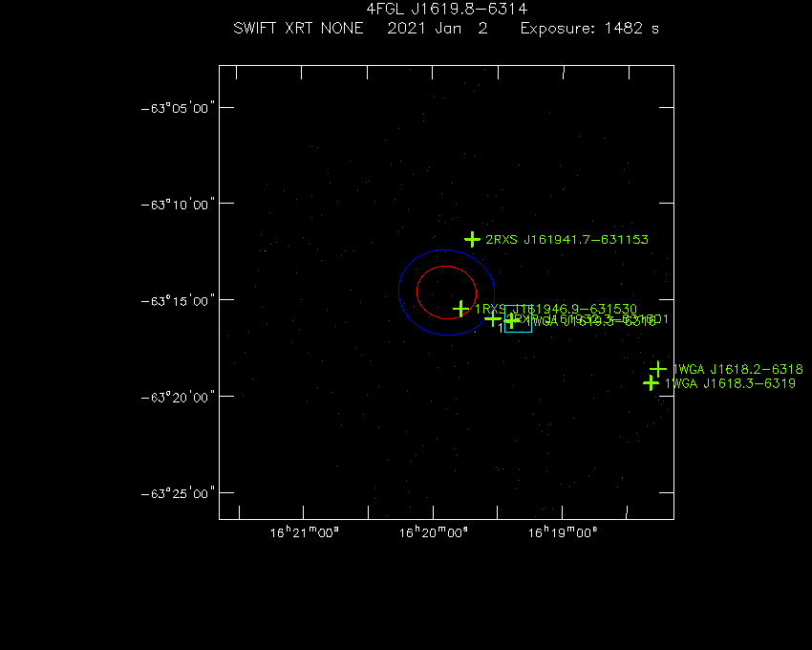
Task: Click the -63°20'00" declination axis label
Action: pyautogui.click(x=178, y=398)
